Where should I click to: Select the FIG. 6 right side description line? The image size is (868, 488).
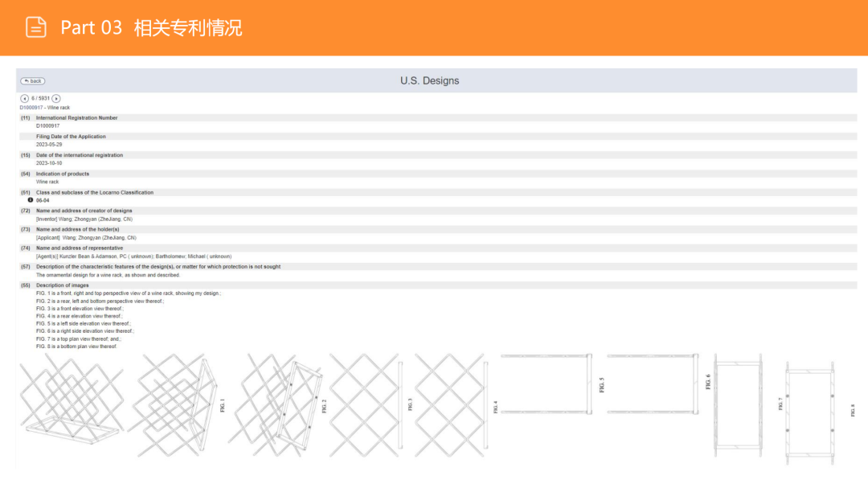85,331
